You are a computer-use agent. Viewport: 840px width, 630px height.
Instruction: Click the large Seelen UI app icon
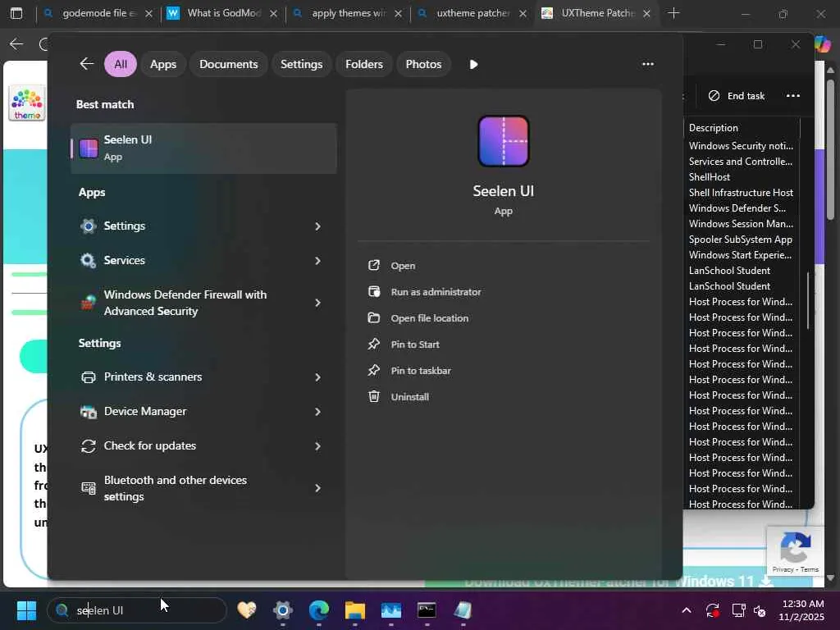click(503, 141)
